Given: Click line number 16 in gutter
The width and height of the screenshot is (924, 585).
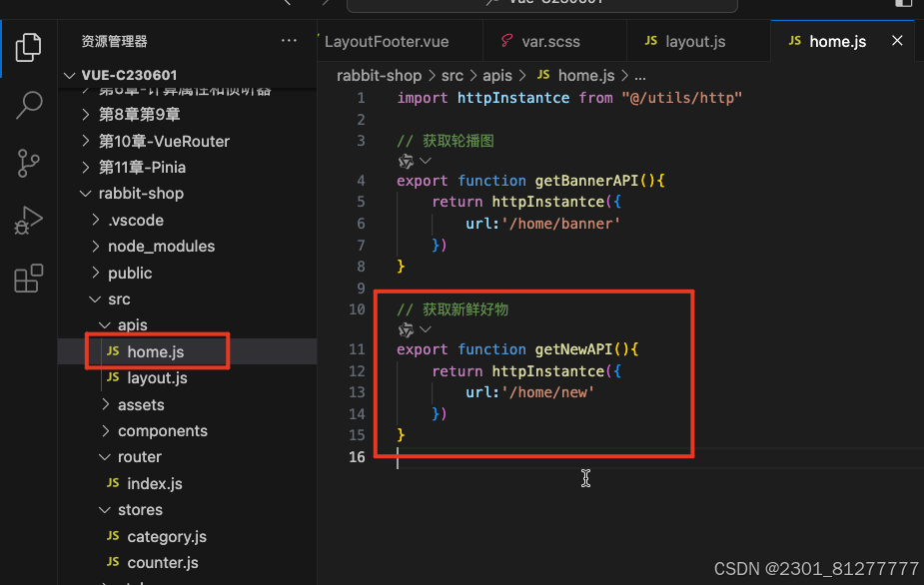Looking at the screenshot, I should point(357,457).
